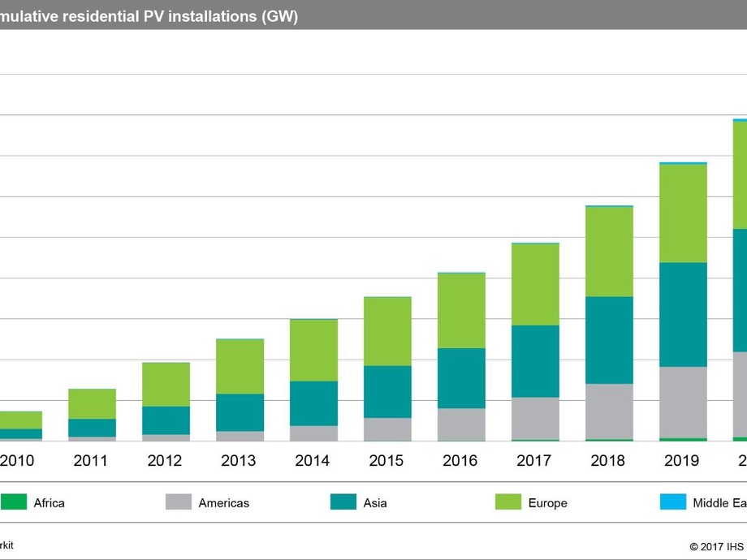Select the 2014 x-axis year label
The width and height of the screenshot is (747, 560).
click(313, 461)
